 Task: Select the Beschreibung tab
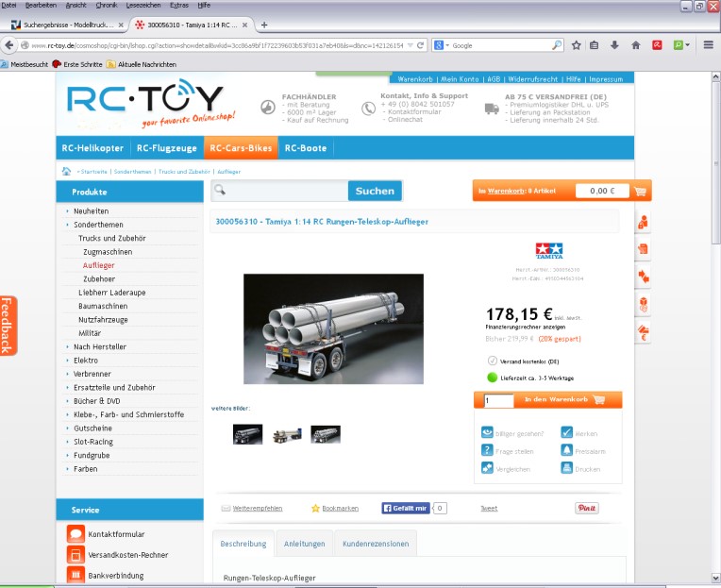click(243, 544)
